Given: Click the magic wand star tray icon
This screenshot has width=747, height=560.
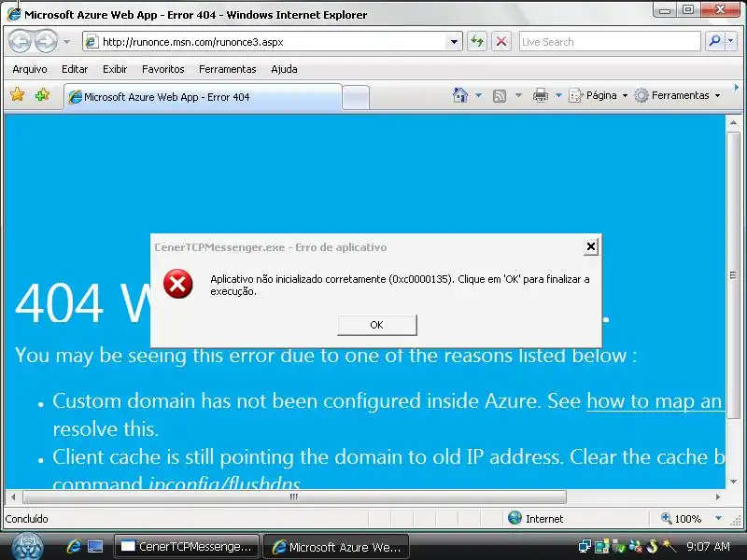Looking at the screenshot, I should tap(669, 546).
